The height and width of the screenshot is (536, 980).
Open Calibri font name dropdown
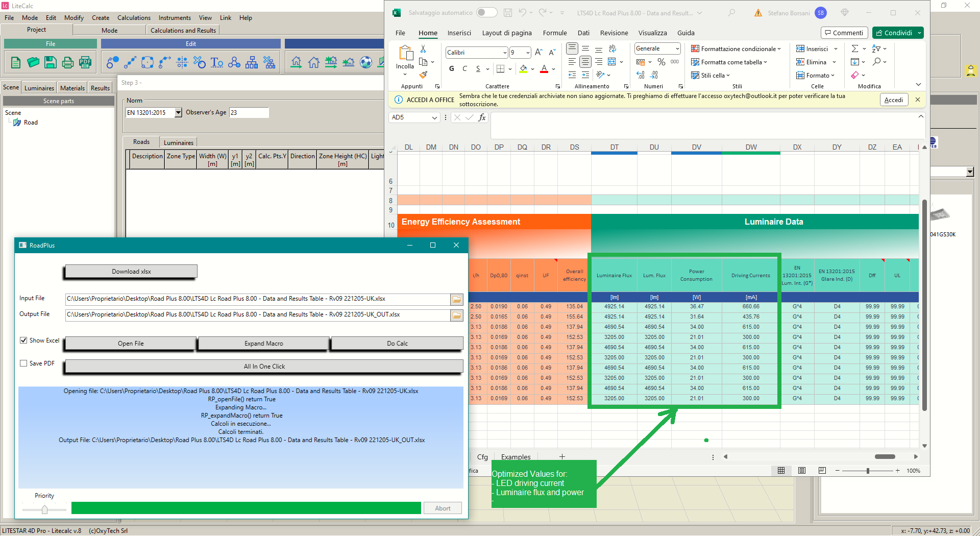[x=505, y=53]
